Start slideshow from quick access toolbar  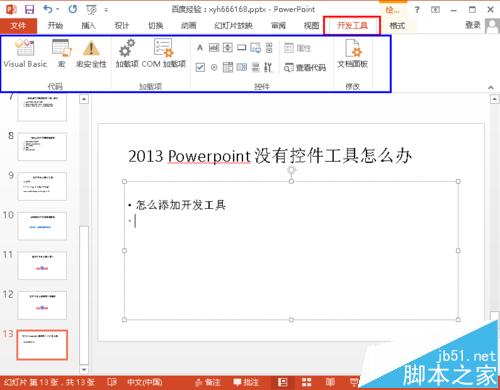coord(91,10)
